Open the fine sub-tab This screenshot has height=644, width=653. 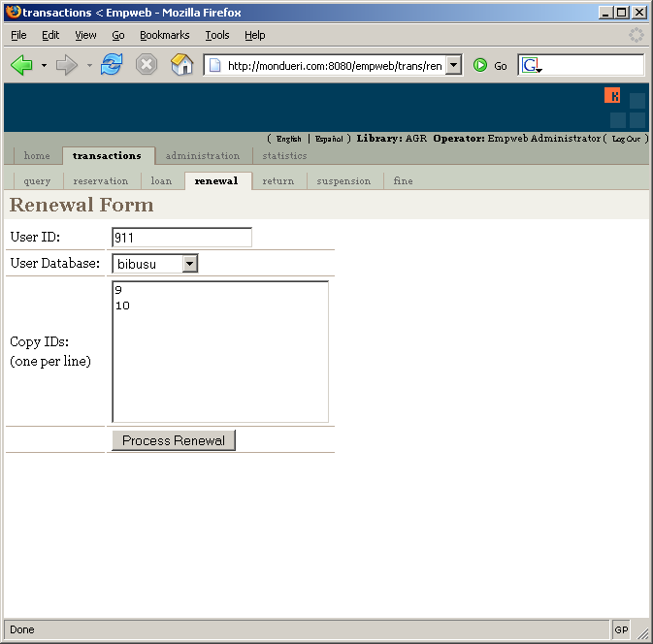pos(403,181)
